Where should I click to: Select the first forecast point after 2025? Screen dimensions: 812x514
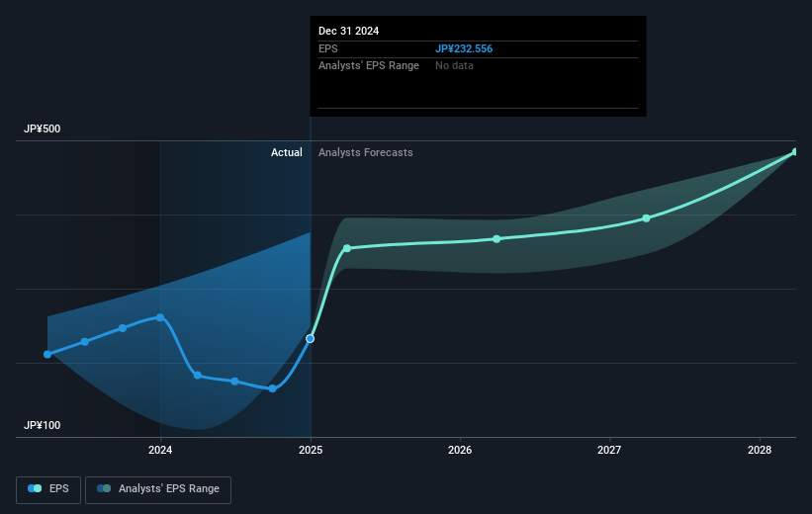tap(347, 248)
